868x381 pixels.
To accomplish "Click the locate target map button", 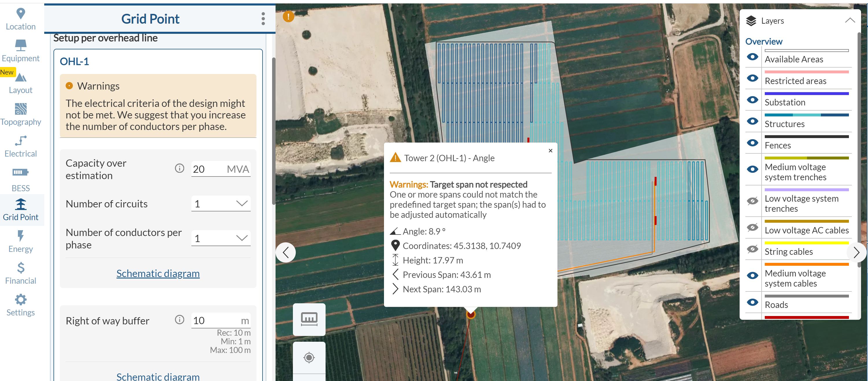I will [x=309, y=357].
